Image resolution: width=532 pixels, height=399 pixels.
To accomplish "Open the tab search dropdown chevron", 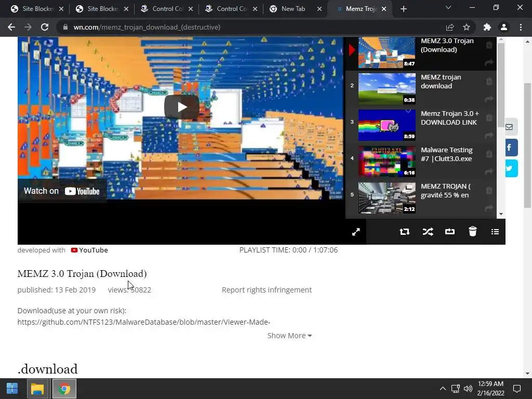I will (448, 7).
